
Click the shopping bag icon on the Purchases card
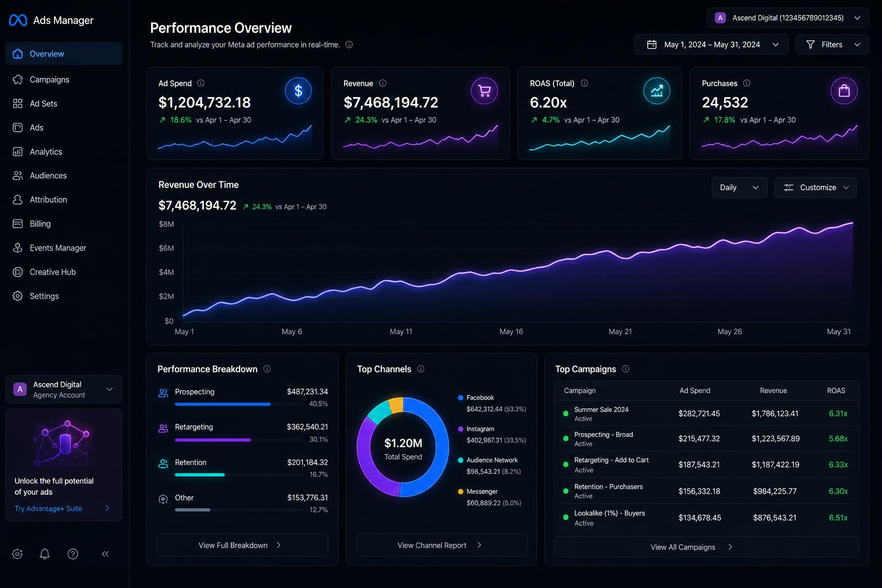click(844, 91)
